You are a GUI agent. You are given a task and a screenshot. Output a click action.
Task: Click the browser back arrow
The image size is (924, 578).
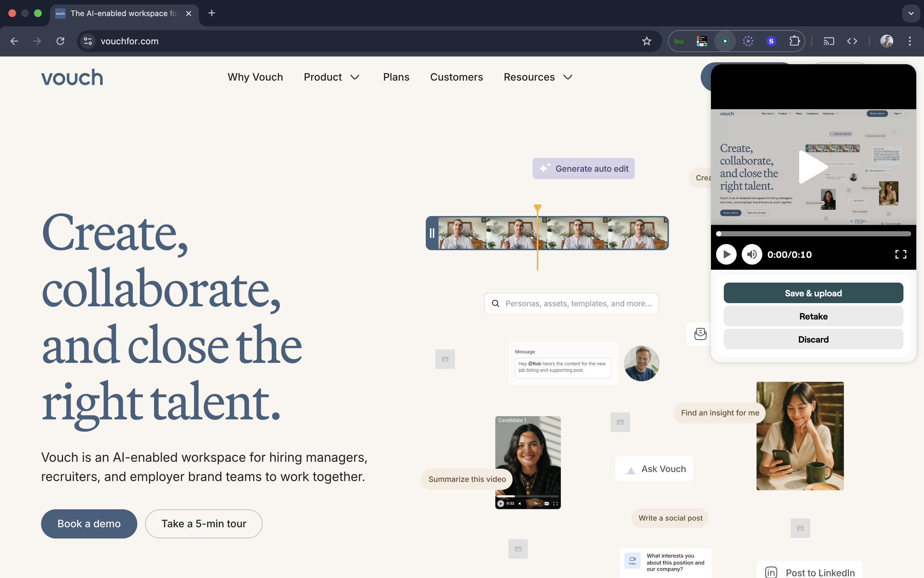click(14, 41)
